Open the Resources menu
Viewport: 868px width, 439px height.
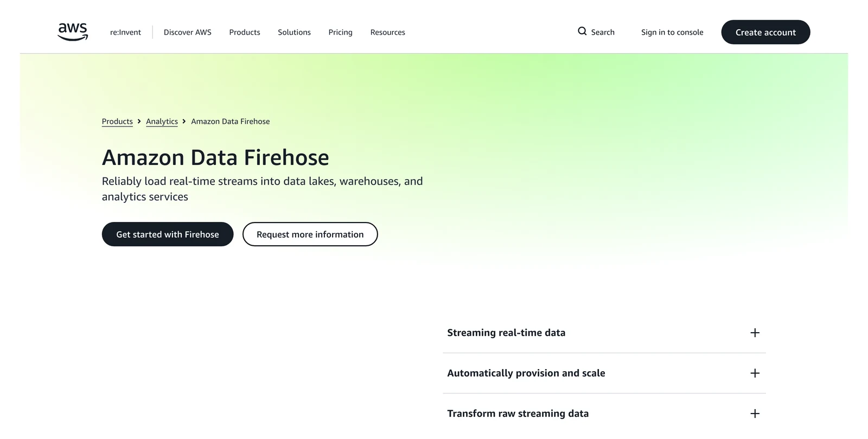click(x=387, y=33)
